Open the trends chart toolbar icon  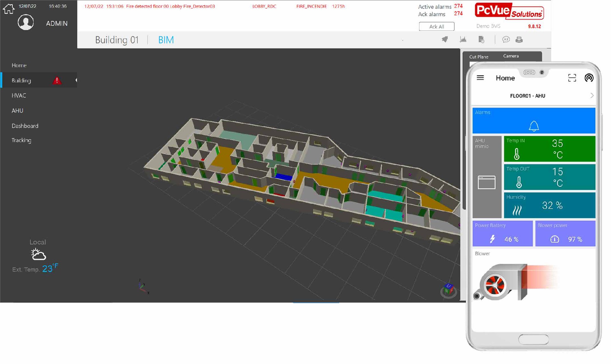pyautogui.click(x=463, y=39)
